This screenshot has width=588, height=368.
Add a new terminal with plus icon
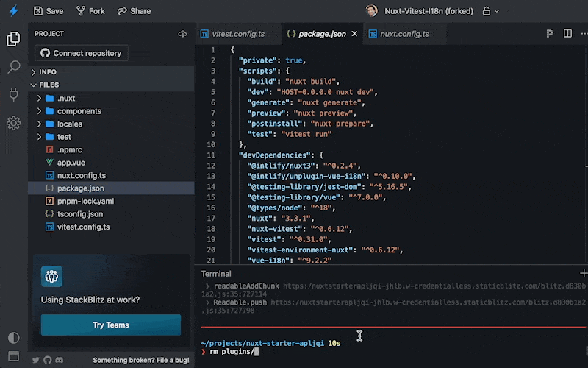584,273
